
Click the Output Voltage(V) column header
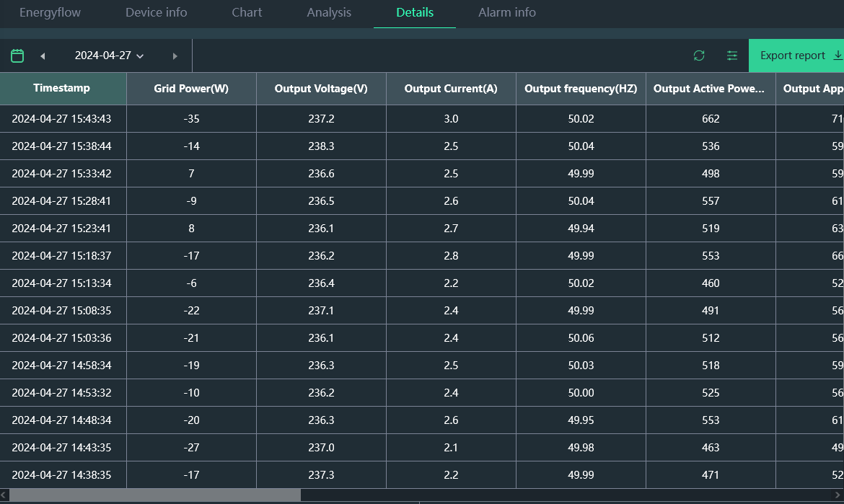point(321,89)
